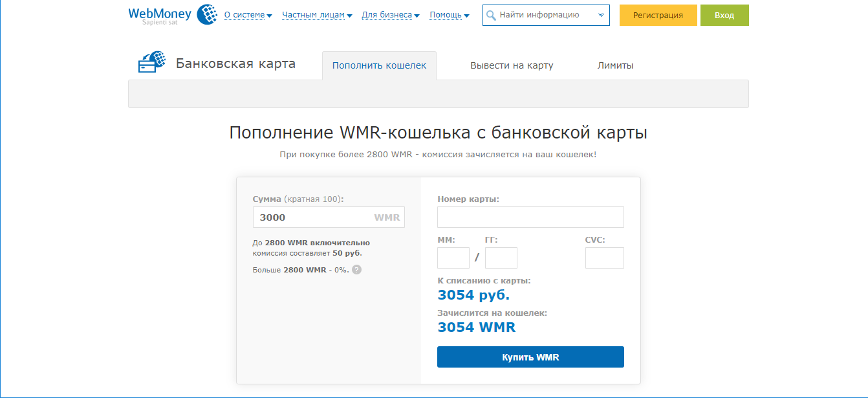
Task: Switch to the «Пополнить кошелек» tab
Action: coord(379,65)
